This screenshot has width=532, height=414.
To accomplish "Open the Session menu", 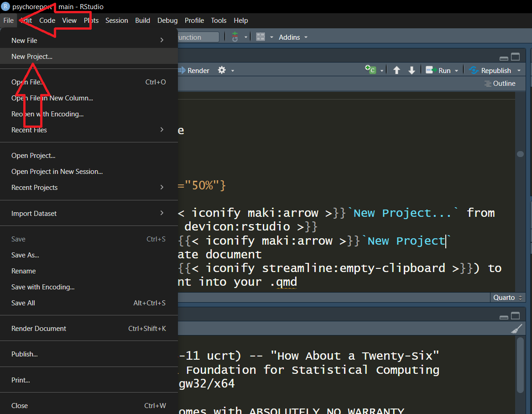I will [x=116, y=20].
